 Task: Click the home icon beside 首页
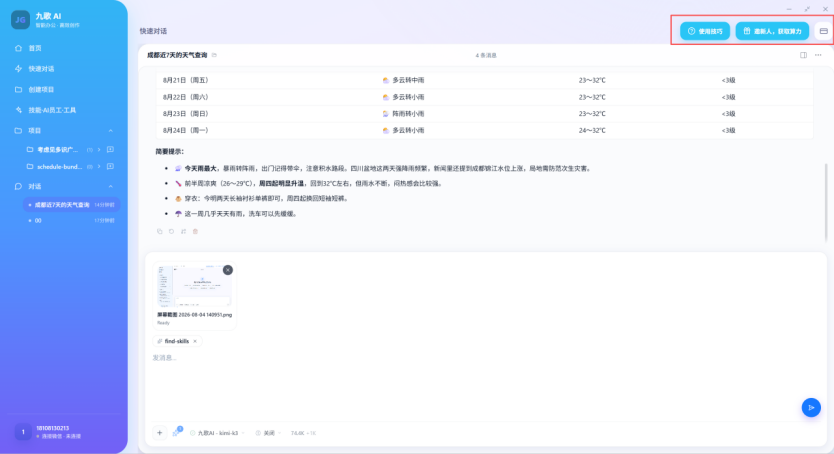[x=19, y=48]
